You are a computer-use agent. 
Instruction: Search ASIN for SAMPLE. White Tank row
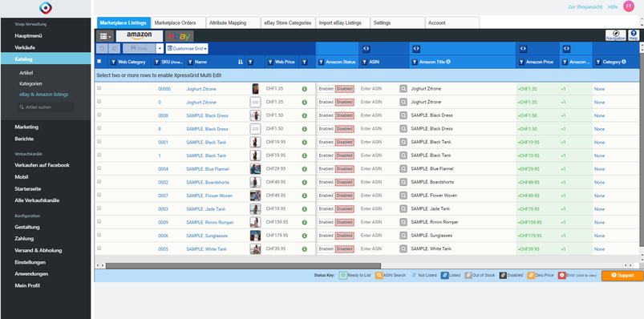click(403, 249)
